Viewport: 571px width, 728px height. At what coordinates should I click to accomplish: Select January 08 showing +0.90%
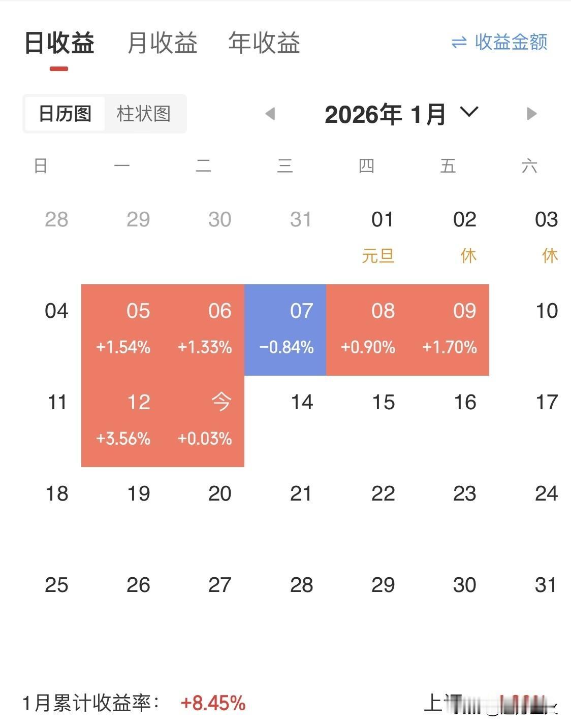tap(367, 330)
